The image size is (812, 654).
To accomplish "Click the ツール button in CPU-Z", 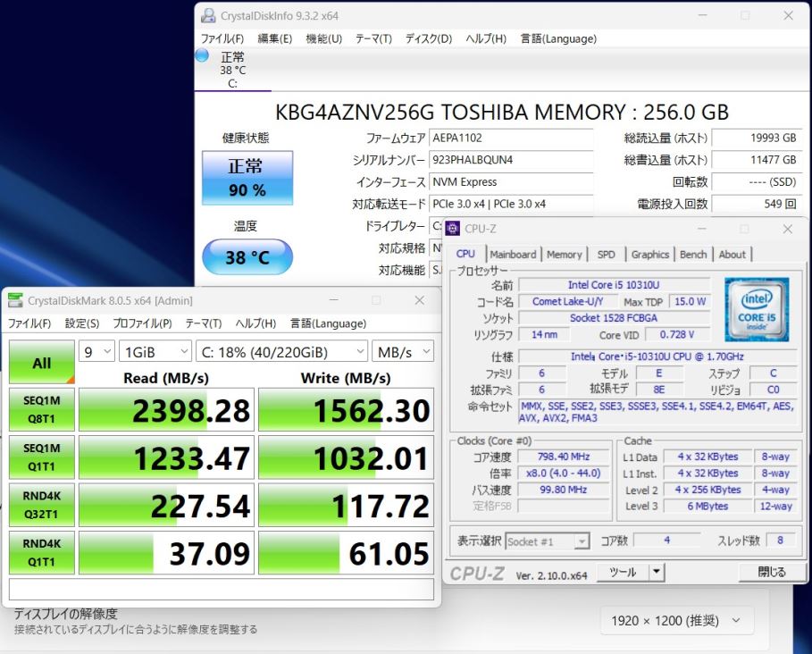I will 623,572.
